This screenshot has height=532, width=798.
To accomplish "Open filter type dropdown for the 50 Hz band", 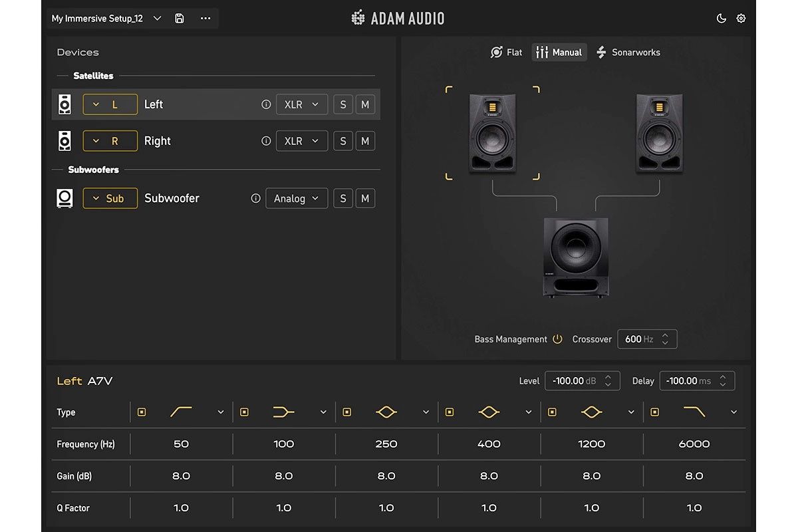I will [221, 412].
